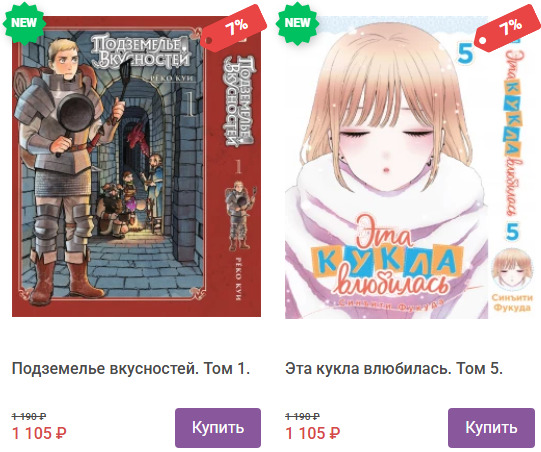Screen dimensions: 541x452
Task: Click the green NEW badge on Эта кукла влюбилась
Action: coord(297,23)
